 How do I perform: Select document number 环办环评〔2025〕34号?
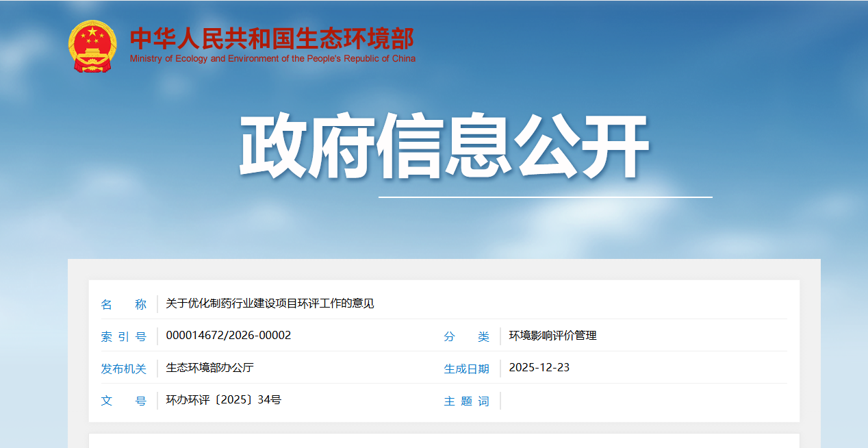[x=223, y=400]
